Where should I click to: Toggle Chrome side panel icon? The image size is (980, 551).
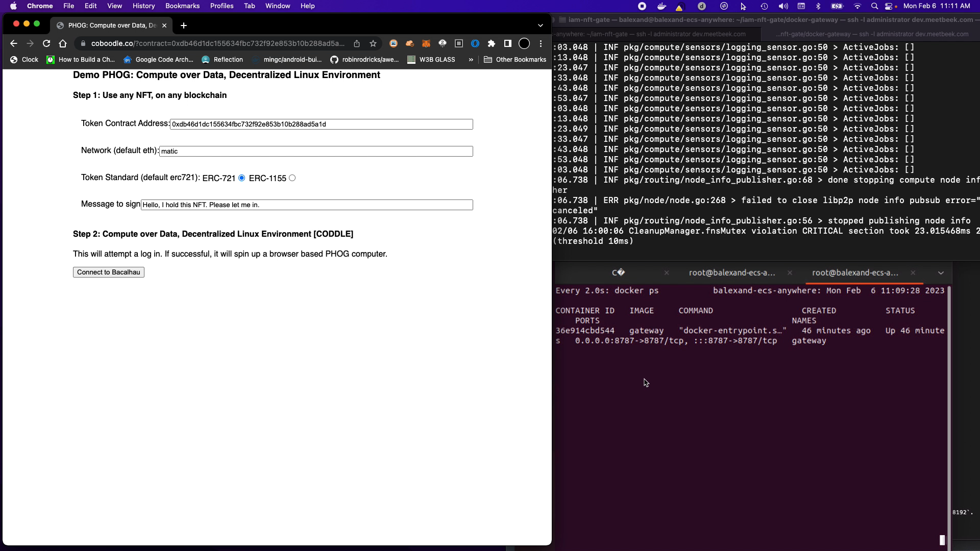(x=508, y=44)
